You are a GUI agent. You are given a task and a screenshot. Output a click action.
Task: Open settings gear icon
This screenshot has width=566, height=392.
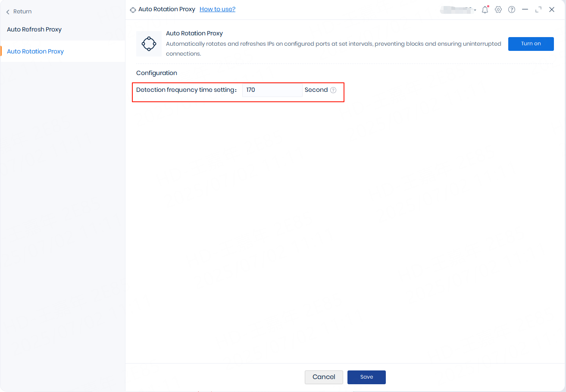498,9
